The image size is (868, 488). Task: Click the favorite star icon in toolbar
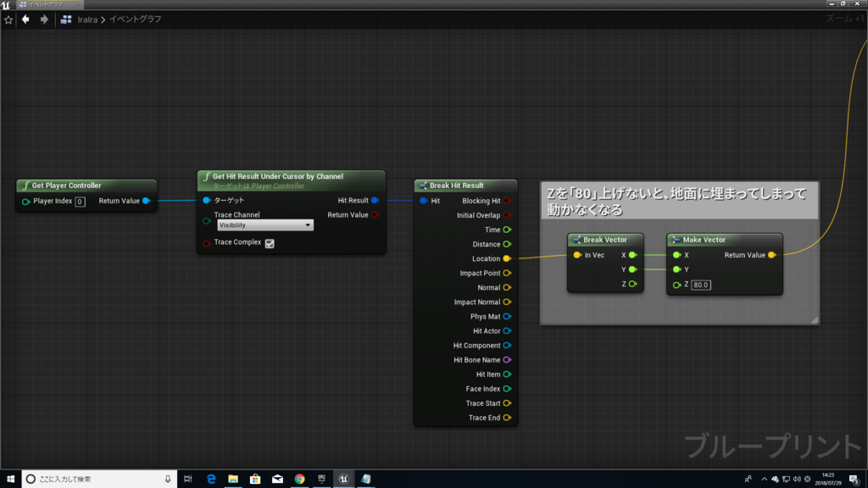coord(8,20)
